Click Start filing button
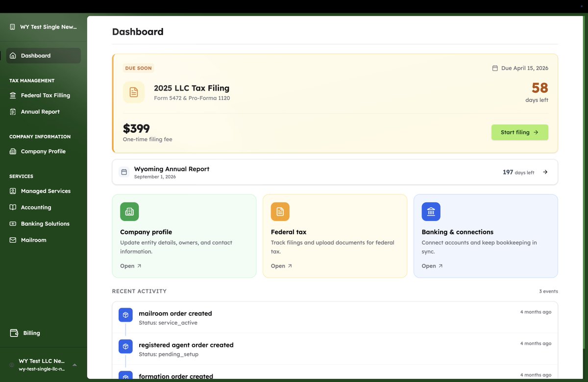This screenshot has width=588, height=382. pos(520,132)
